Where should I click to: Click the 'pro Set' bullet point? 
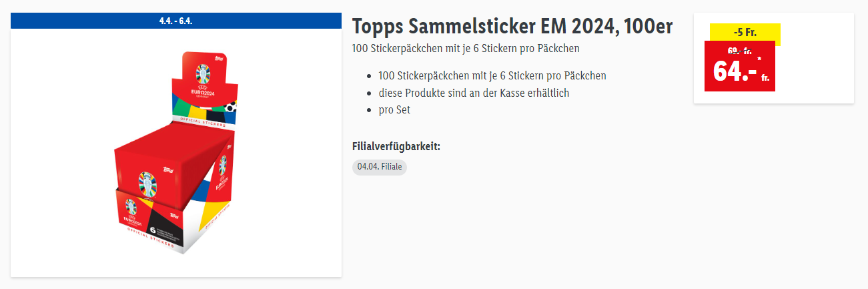coord(394,109)
